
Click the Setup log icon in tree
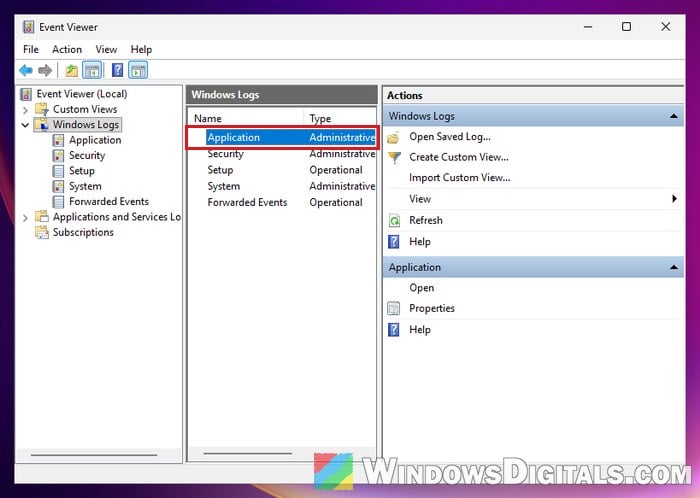tap(58, 171)
